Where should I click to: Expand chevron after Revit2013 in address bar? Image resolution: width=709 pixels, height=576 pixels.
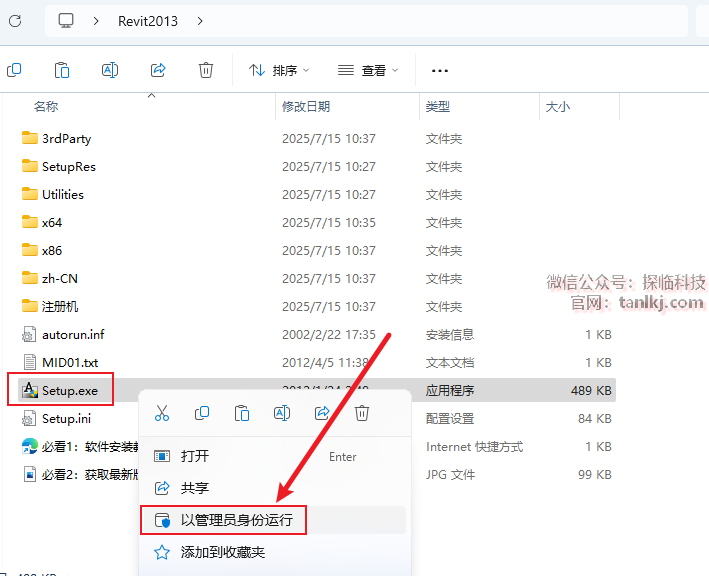[x=200, y=20]
